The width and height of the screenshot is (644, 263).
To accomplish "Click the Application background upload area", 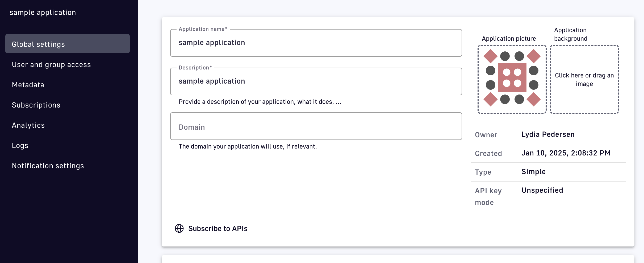I will (584, 79).
